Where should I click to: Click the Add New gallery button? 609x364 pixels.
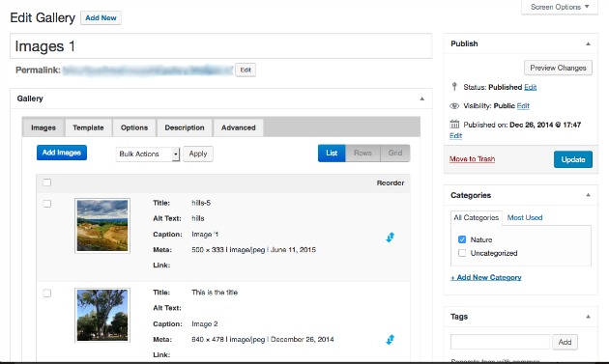(x=101, y=17)
